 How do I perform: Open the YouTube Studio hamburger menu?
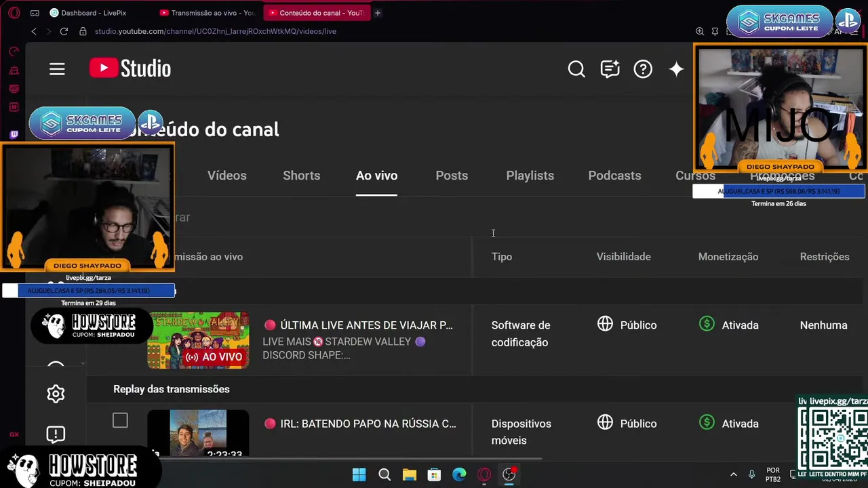point(57,68)
